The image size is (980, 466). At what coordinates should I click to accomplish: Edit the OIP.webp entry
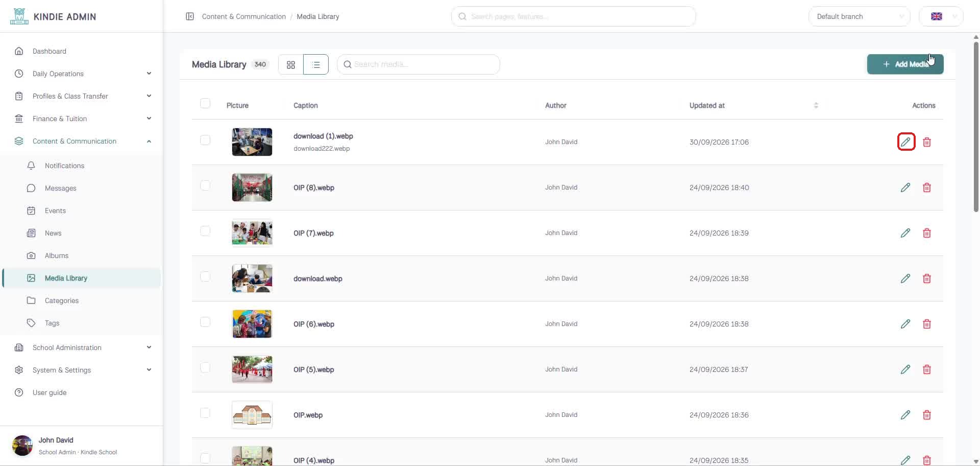pos(905,415)
